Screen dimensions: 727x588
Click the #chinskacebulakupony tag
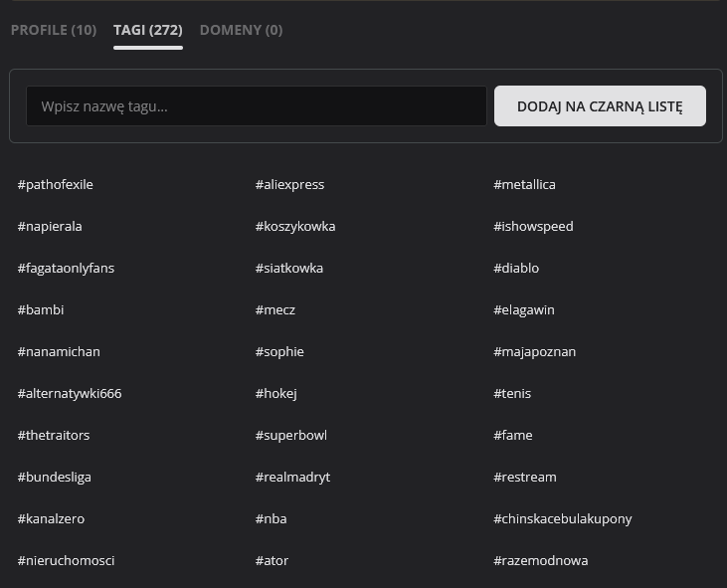pos(562,518)
